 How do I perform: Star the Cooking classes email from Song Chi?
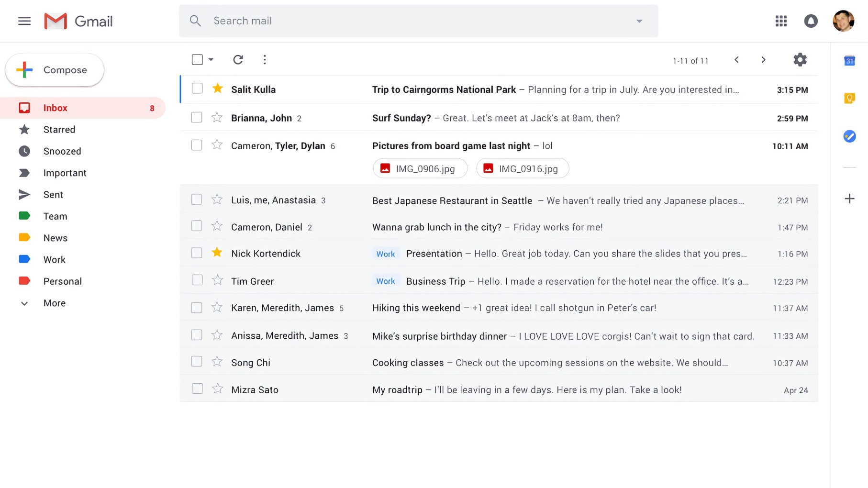pos(217,362)
